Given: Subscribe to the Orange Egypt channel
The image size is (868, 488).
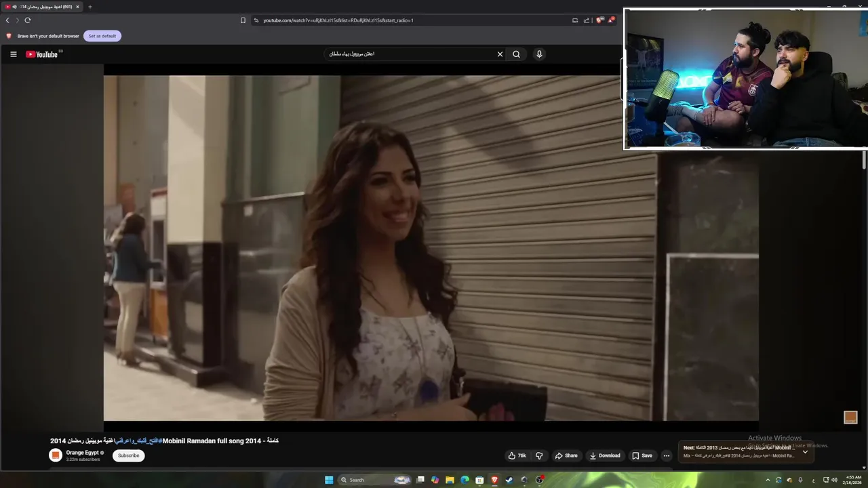Looking at the screenshot, I should [x=128, y=455].
